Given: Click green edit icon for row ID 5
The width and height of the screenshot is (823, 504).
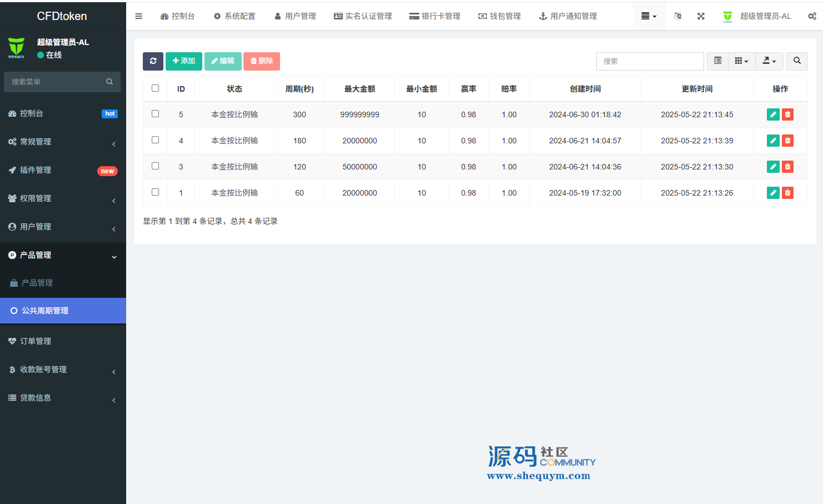Looking at the screenshot, I should (772, 114).
